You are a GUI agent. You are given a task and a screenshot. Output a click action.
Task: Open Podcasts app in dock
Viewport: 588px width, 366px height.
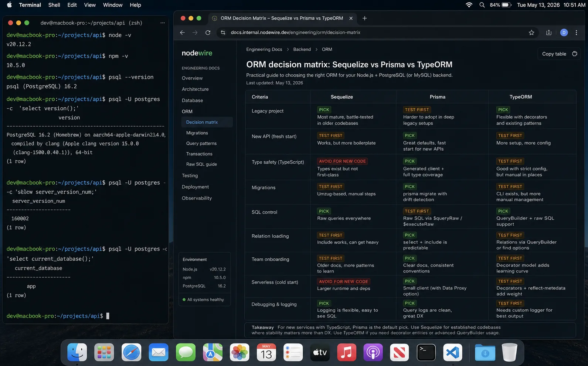pyautogui.click(x=373, y=352)
